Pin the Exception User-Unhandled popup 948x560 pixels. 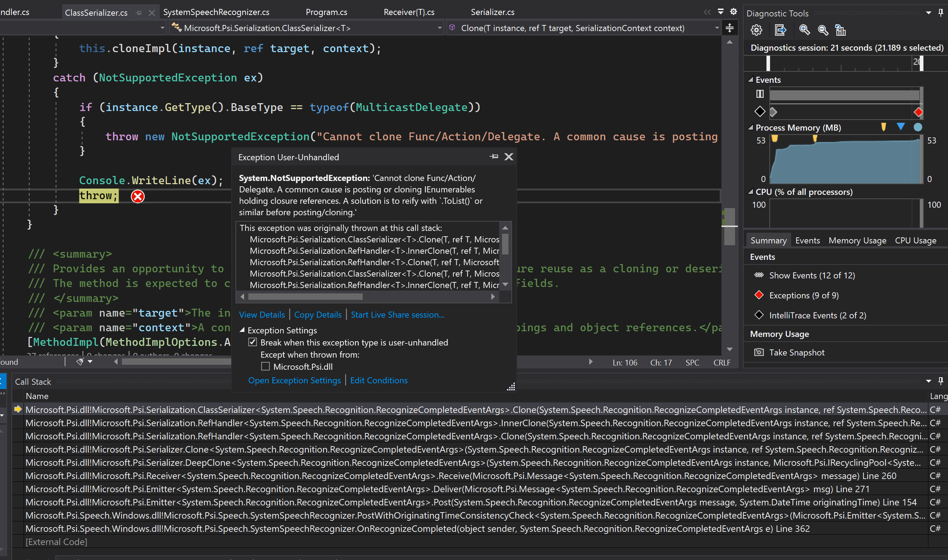point(493,157)
